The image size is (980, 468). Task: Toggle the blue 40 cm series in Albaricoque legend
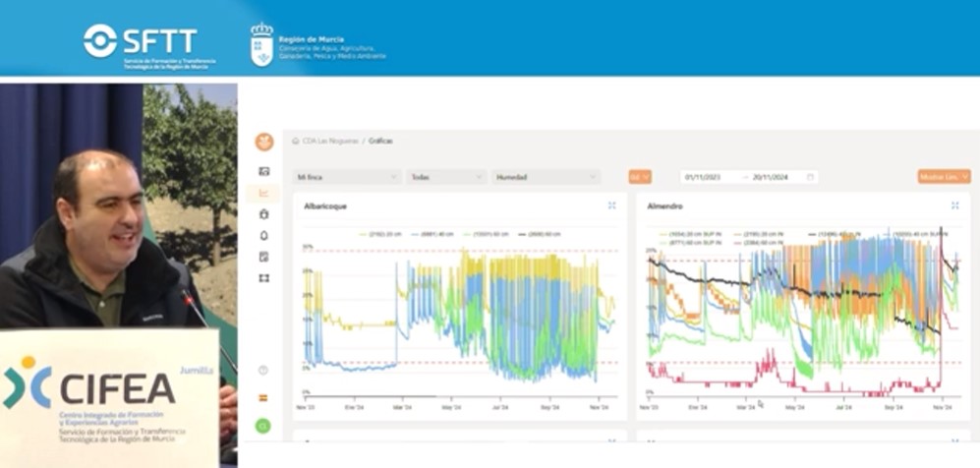[x=433, y=234]
